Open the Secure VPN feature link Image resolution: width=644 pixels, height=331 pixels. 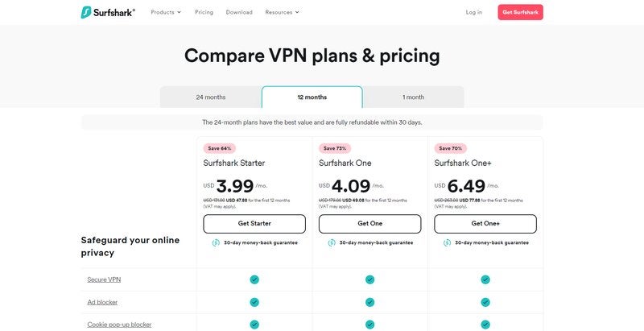pyautogui.click(x=104, y=279)
